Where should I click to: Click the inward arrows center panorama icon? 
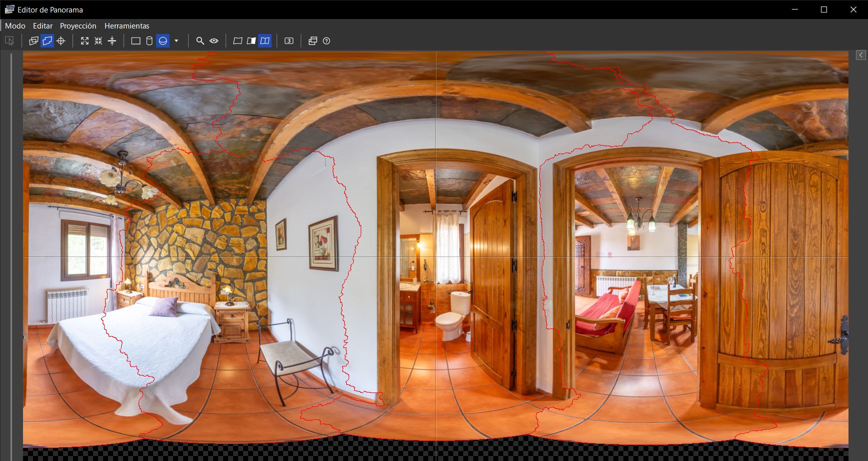pyautogui.click(x=98, y=41)
